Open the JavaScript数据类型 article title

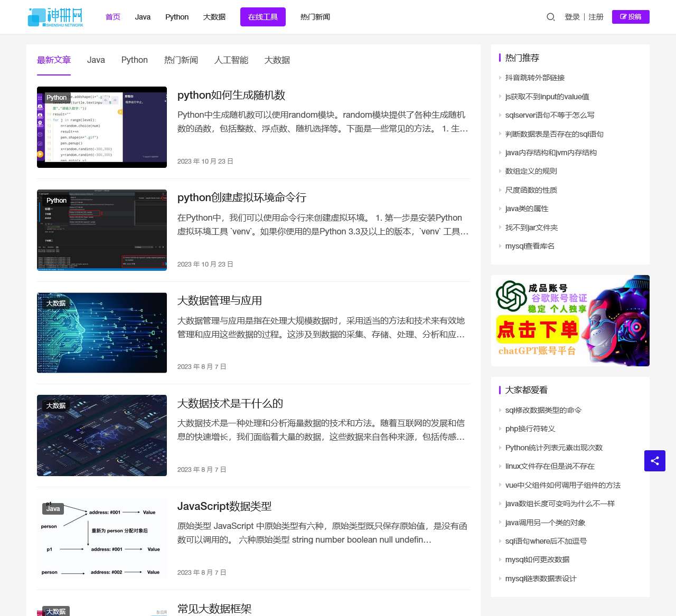pos(224,506)
